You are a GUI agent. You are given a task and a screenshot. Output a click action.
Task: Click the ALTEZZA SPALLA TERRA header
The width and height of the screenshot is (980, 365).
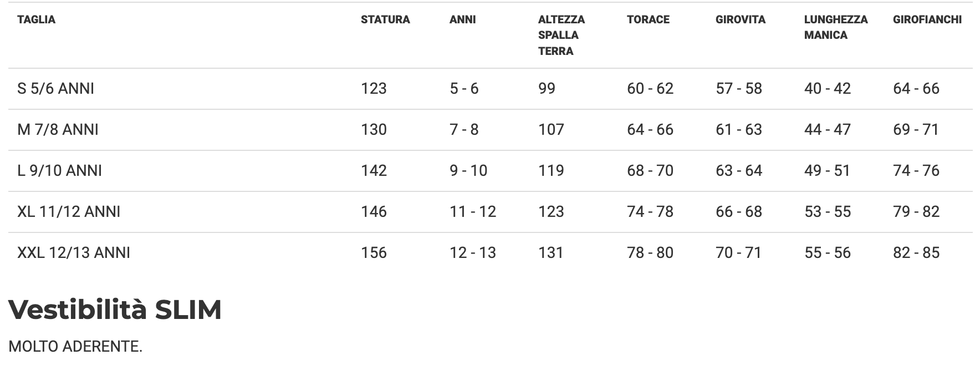562,36
